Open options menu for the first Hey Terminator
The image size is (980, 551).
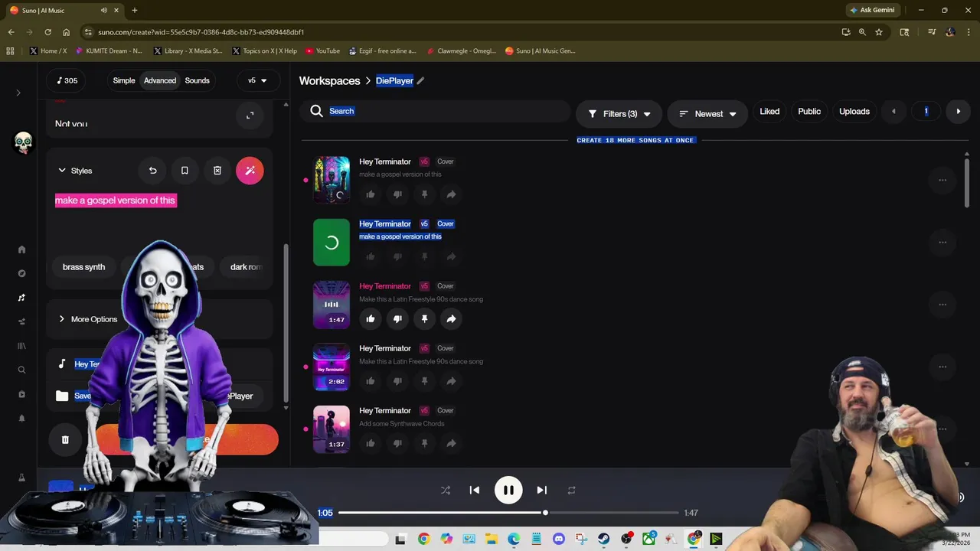(942, 180)
